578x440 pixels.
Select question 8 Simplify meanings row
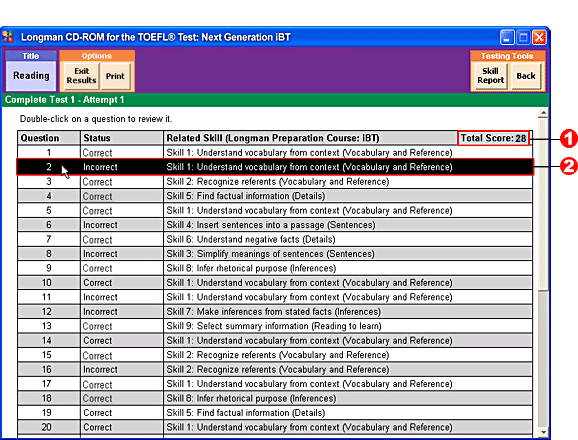tap(275, 254)
